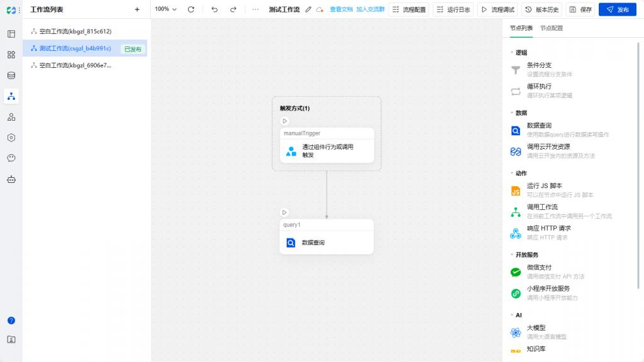The height and width of the screenshot is (362, 644).
Task: Select the 小程序开放服务 node icon
Action: 516,293
